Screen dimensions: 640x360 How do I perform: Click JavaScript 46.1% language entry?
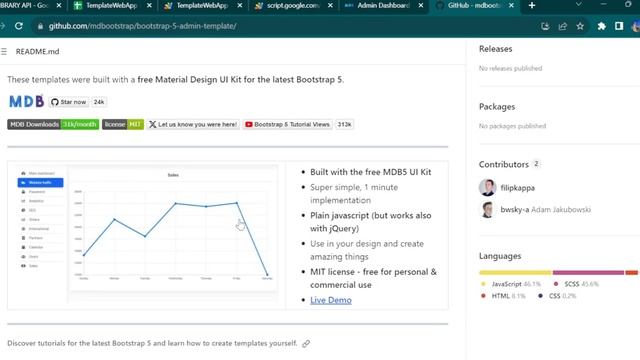[x=511, y=284]
